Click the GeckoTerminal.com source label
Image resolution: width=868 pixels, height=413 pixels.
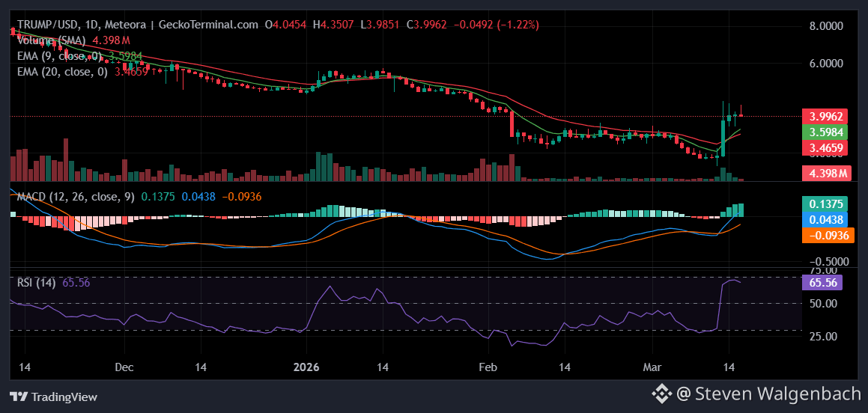coord(208,25)
